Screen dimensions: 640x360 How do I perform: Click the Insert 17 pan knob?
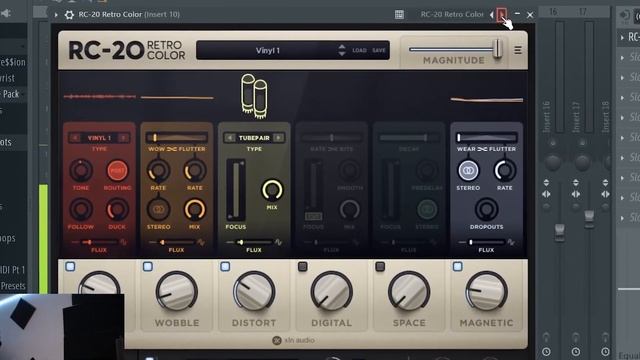582,162
